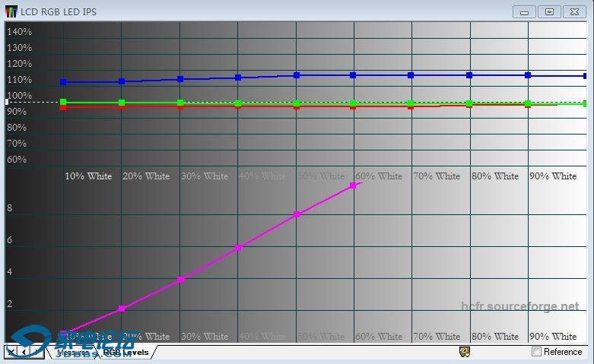Minimize the LCD RGB LED IPS window
Image resolution: width=594 pixels, height=364 pixels.
click(x=524, y=12)
